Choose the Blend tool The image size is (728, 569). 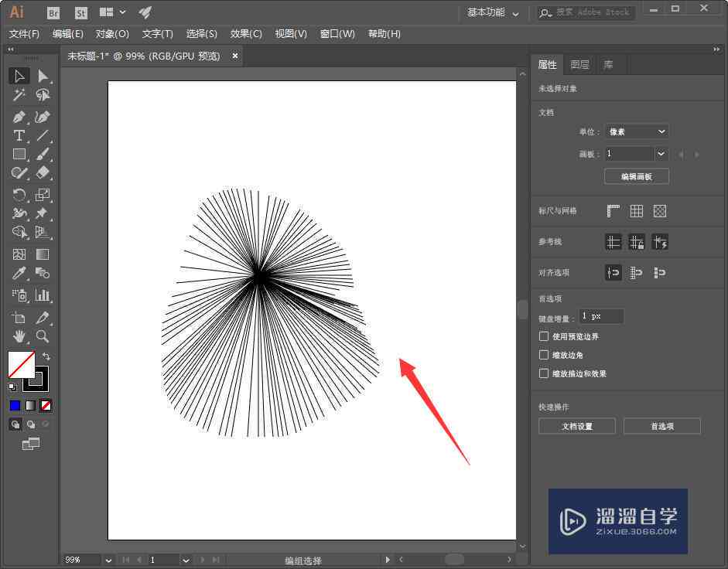point(43,273)
